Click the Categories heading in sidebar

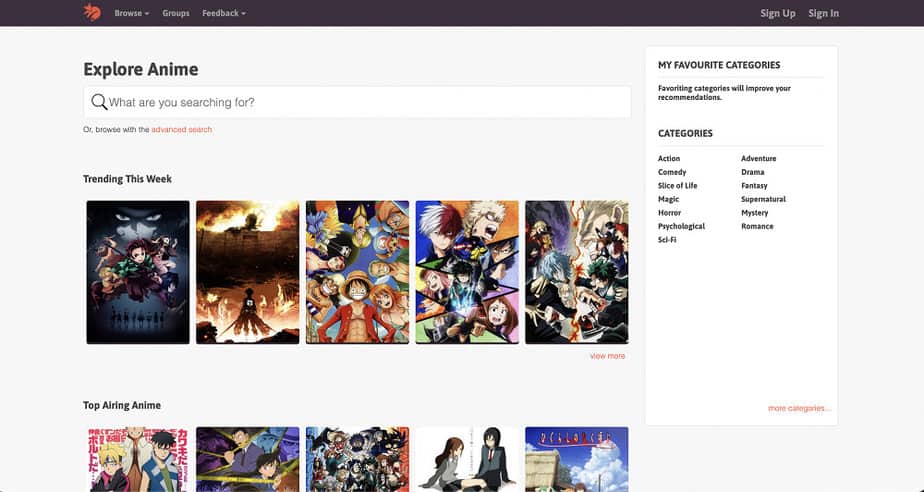(x=685, y=134)
